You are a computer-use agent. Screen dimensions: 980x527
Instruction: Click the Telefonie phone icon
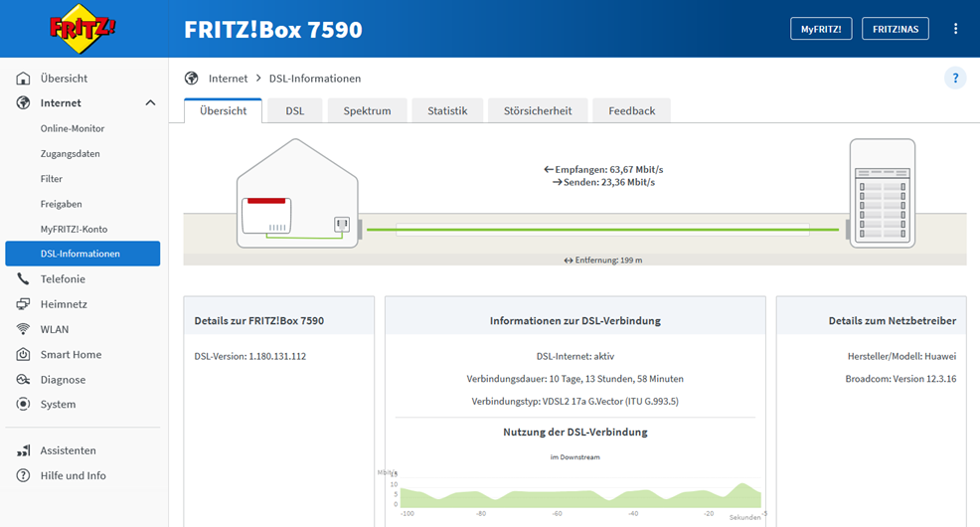point(23,278)
